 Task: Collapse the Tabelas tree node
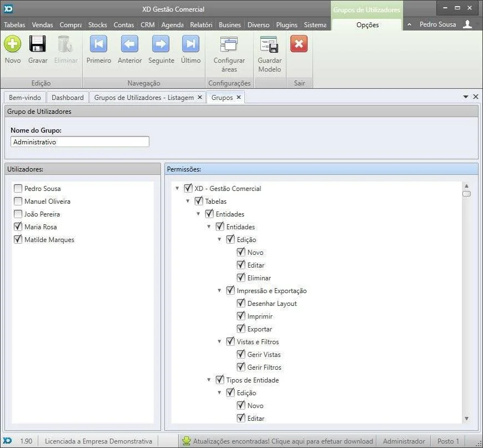(x=188, y=201)
